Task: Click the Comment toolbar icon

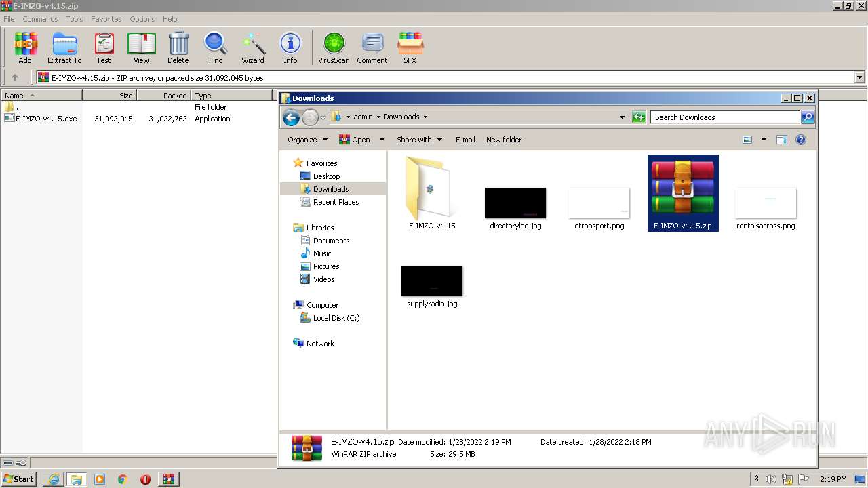Action: 372,48
